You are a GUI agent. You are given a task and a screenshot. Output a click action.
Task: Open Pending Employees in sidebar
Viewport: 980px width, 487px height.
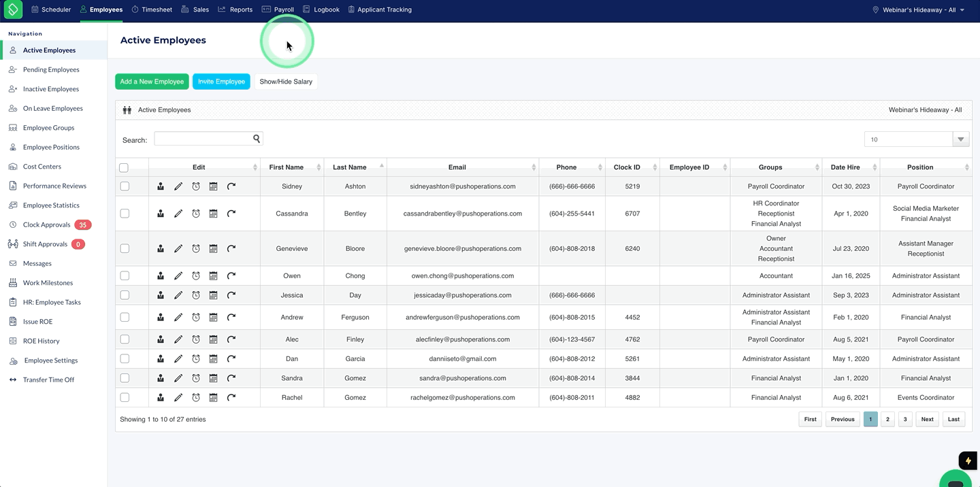[x=51, y=70]
